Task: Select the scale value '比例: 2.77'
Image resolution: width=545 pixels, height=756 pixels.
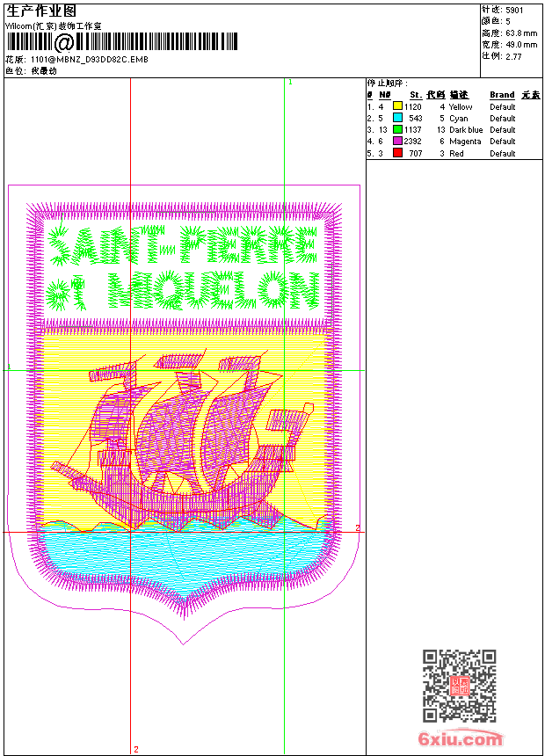Action: [x=502, y=56]
